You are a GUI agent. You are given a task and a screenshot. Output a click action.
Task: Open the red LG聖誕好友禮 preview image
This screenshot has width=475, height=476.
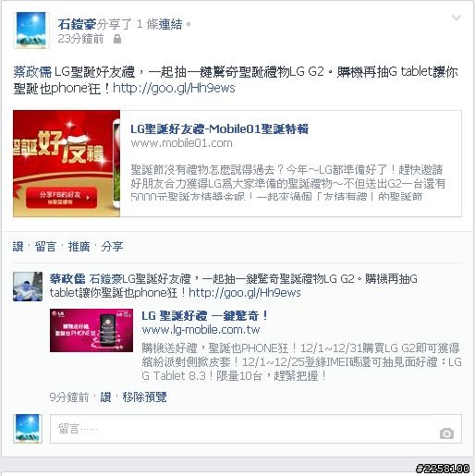pyautogui.click(x=67, y=164)
